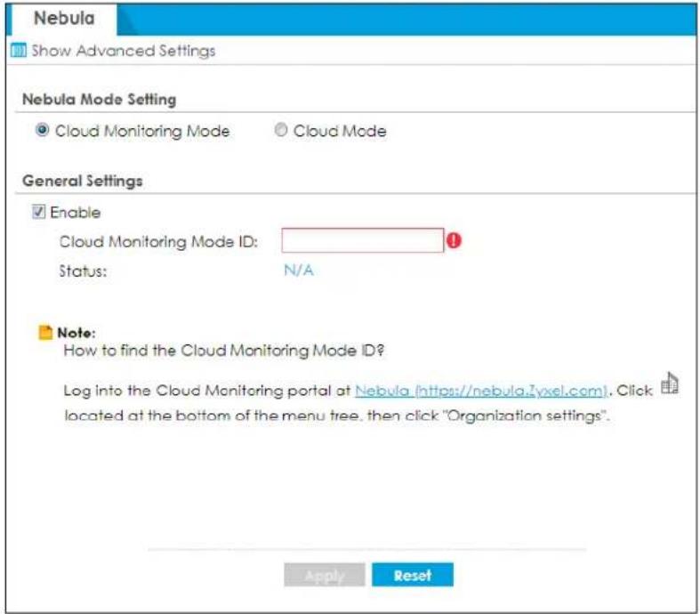
Task: Select Cloud Mode radio button
Action: coord(281,130)
